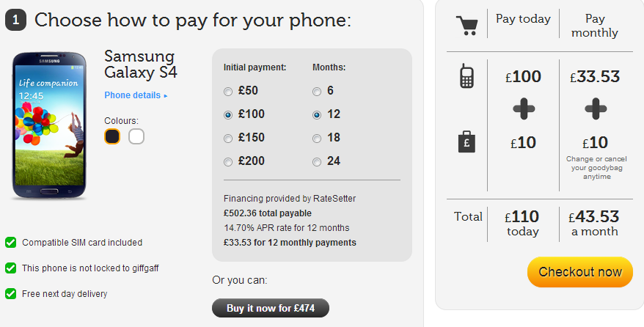The width and height of the screenshot is (644, 327).
Task: Select the £150 initial payment option
Action: tap(228, 139)
